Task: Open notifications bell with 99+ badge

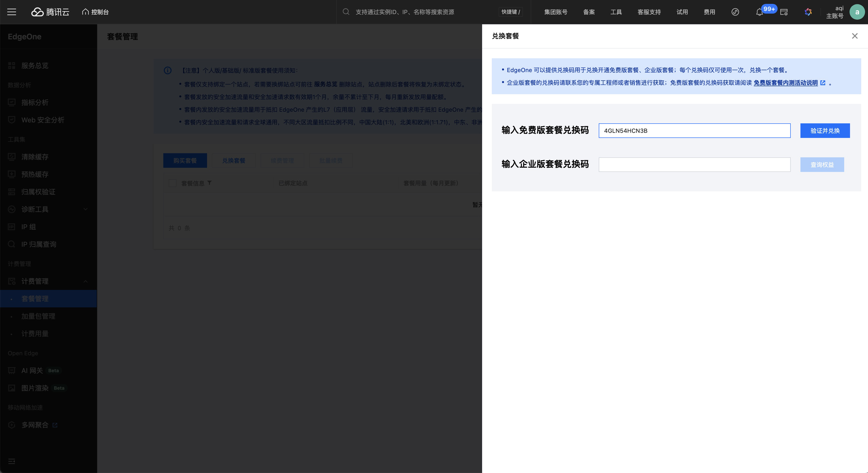Action: tap(760, 12)
